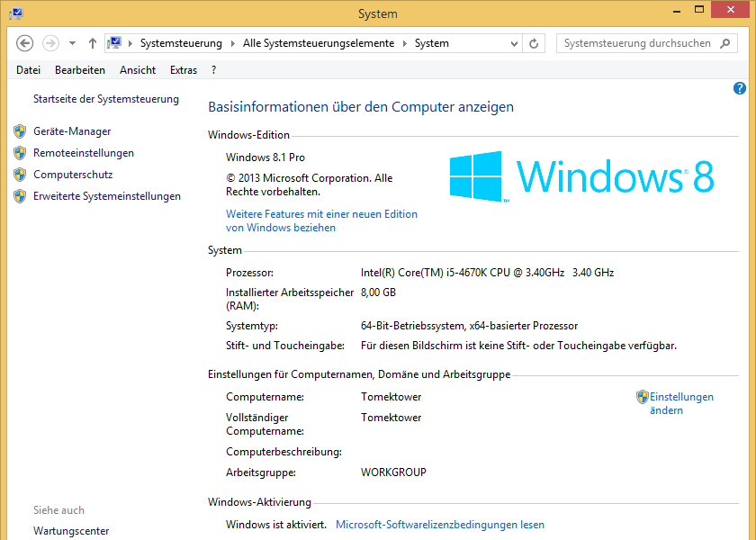This screenshot has height=540, width=756.
Task: Expand the chevron after Systemsteuerung breadcrumb
Action: (233, 43)
